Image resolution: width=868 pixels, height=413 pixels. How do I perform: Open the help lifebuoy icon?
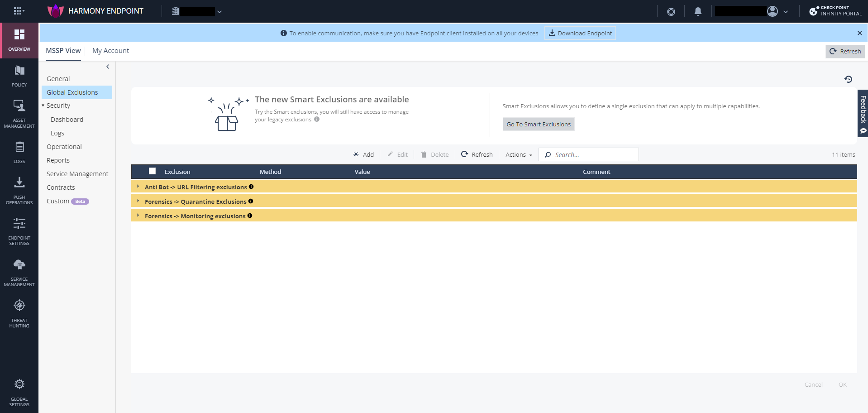(671, 11)
